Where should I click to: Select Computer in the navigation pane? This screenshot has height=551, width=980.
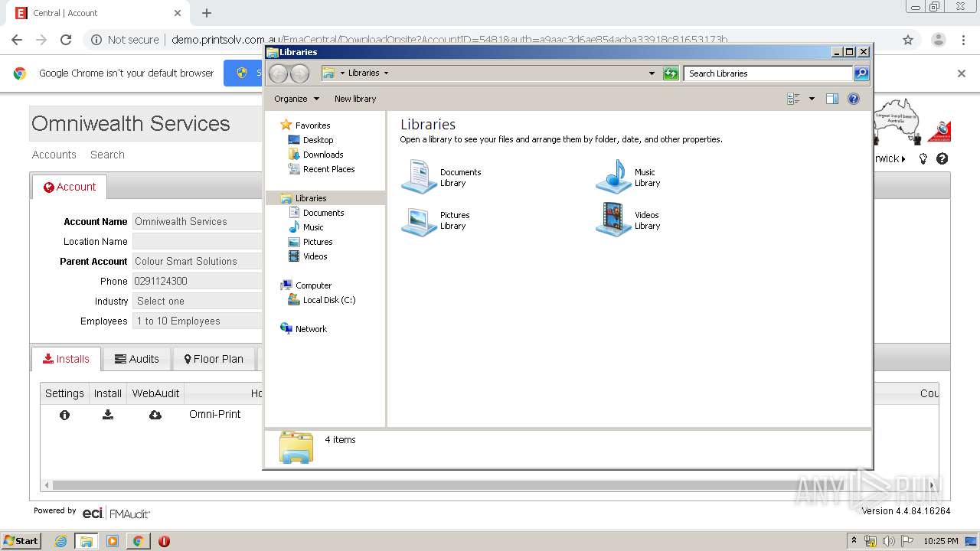click(313, 285)
